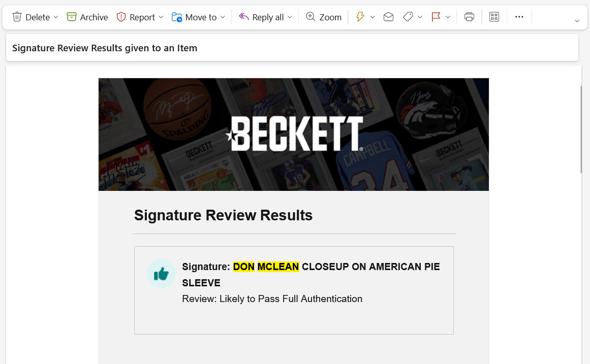Expand the toolbar with far-right chevron
The image size is (590, 364).
(577, 21)
